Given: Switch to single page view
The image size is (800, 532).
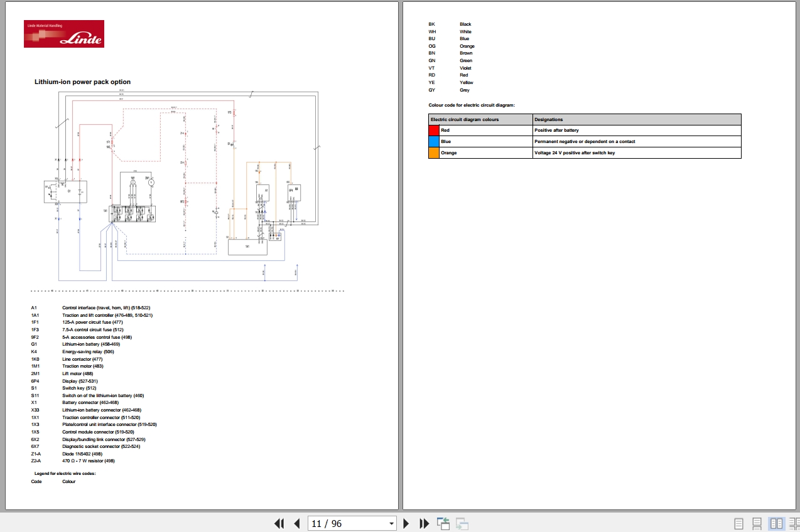Looking at the screenshot, I should (739, 523).
